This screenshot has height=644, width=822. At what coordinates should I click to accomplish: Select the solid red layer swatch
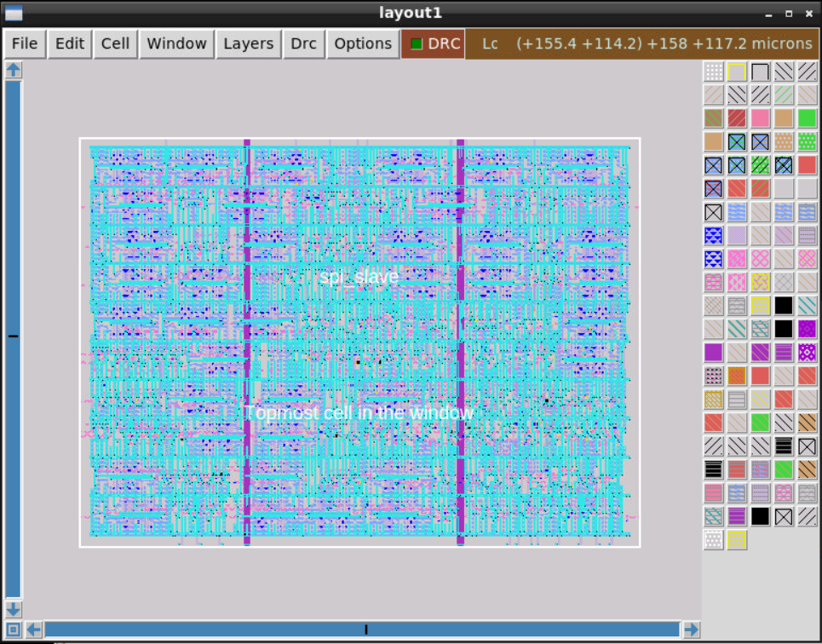[x=808, y=165]
